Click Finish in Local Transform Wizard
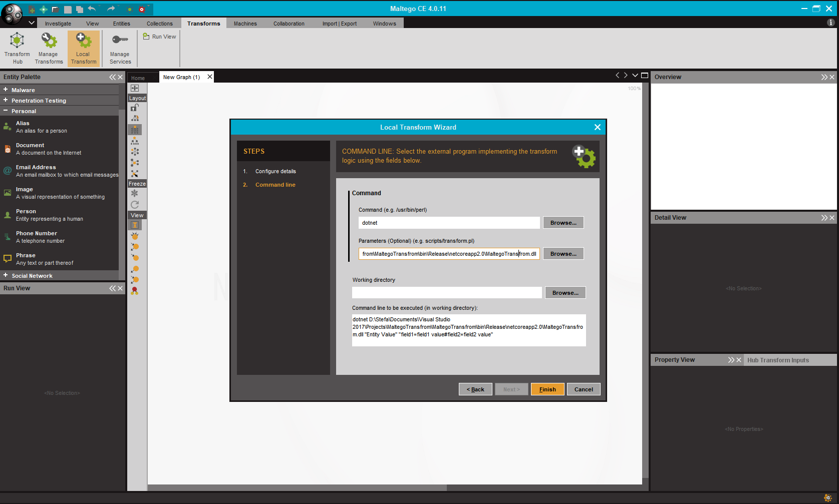The height and width of the screenshot is (504, 839). 547,389
